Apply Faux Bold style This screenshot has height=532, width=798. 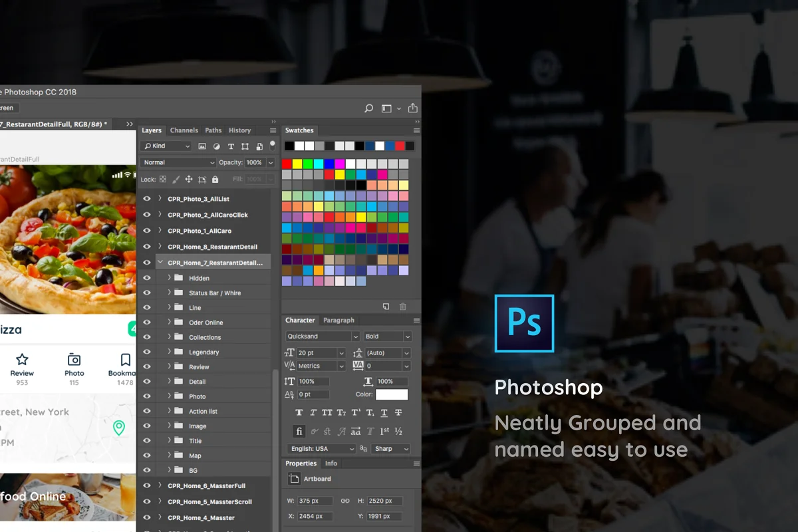299,413
